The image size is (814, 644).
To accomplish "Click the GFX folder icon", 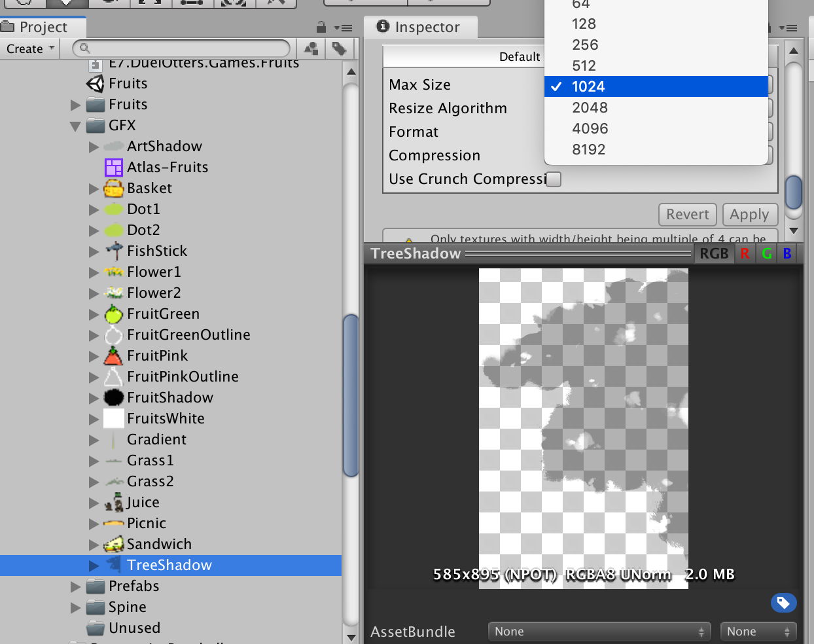I will coord(96,126).
